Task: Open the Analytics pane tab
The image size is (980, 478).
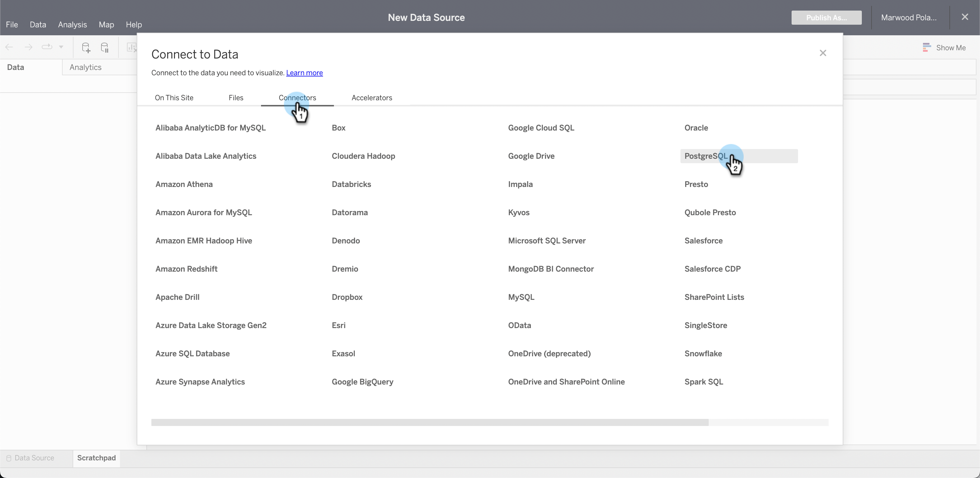Action: (x=86, y=67)
